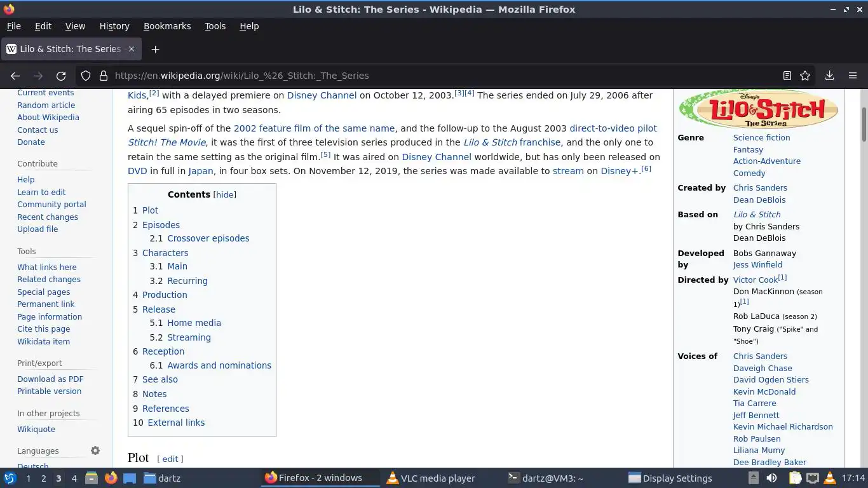Go back to the previous page
Viewport: 868px width, 488px height.
click(x=15, y=76)
